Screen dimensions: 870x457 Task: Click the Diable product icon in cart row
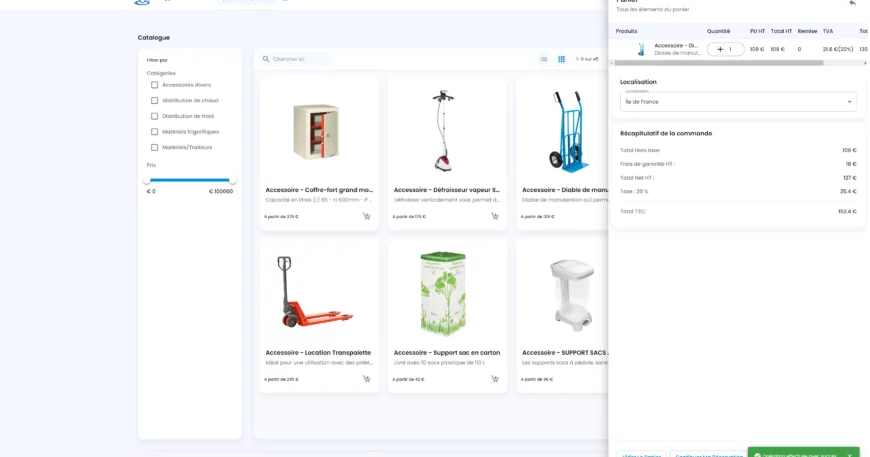coord(641,49)
